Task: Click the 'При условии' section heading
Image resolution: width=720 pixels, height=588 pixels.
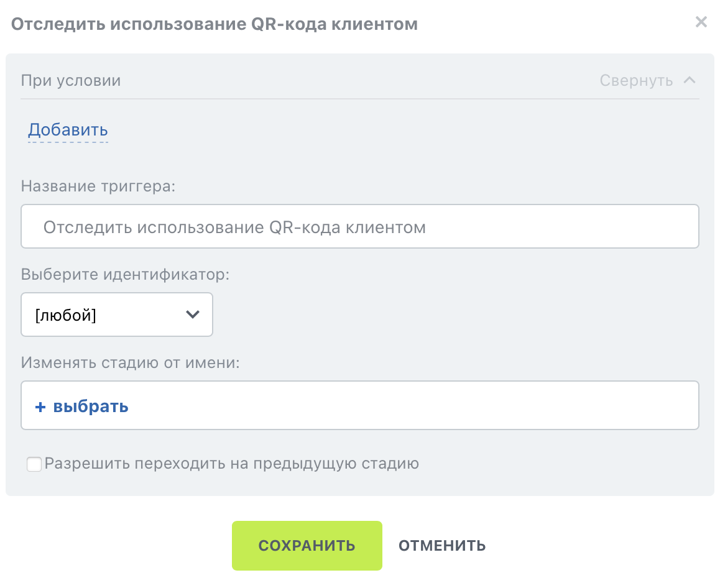Action: click(71, 80)
